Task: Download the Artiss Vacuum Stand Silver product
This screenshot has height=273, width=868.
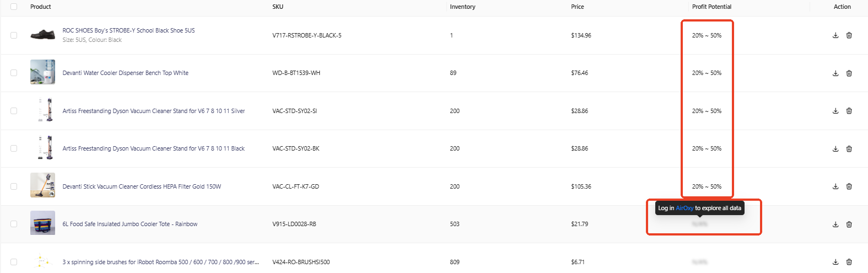Action: [x=835, y=111]
